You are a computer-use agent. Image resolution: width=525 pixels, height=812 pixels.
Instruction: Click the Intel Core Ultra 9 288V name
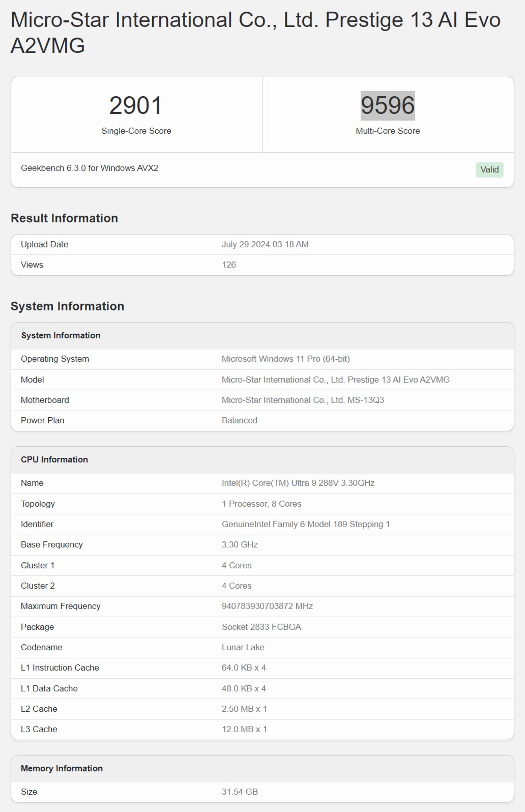298,483
